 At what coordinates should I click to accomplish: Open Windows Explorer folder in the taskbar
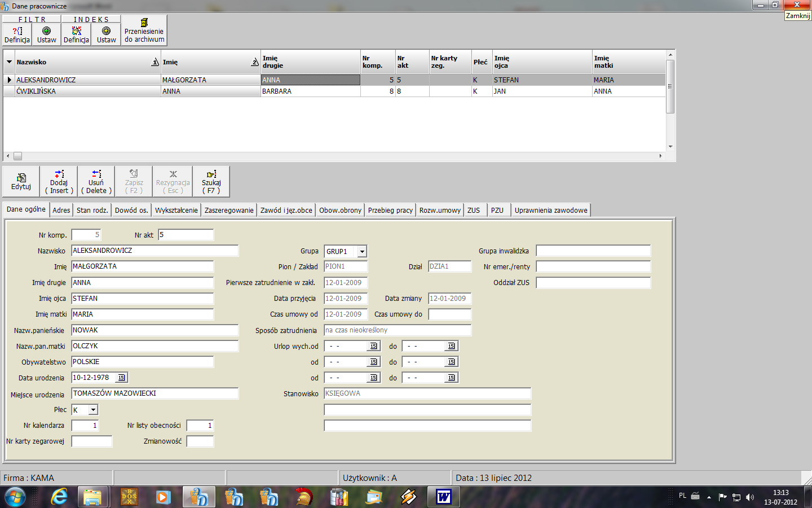pyautogui.click(x=92, y=497)
